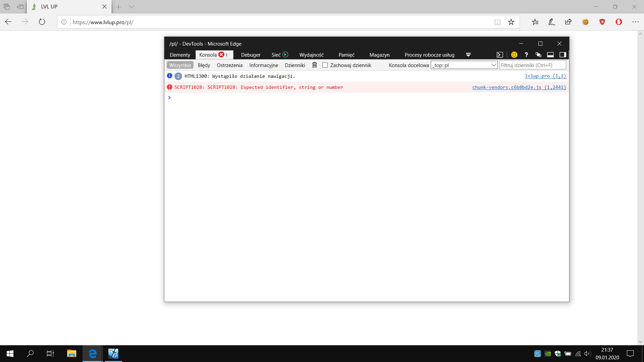Image resolution: width=644 pixels, height=362 pixels.
Task: Switch to the Debuger tab
Action: pyautogui.click(x=251, y=55)
